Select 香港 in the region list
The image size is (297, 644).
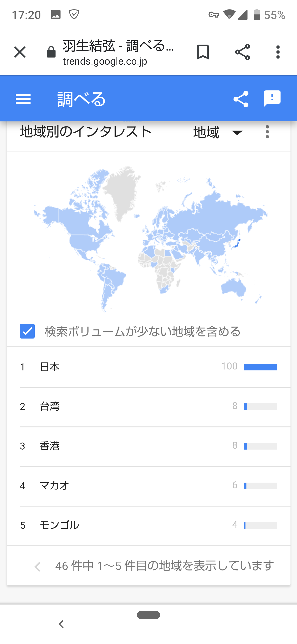[148, 446]
